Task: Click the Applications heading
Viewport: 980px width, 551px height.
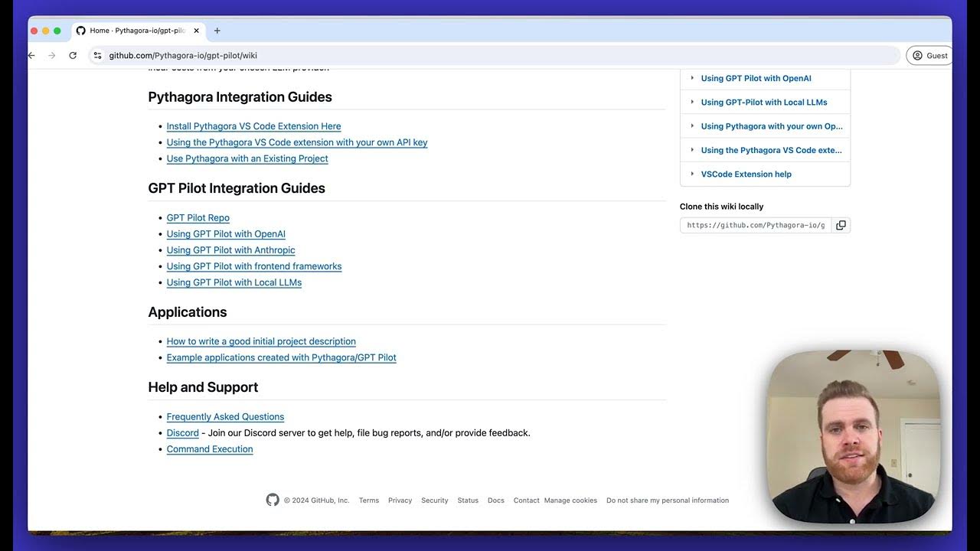Action: [x=188, y=312]
